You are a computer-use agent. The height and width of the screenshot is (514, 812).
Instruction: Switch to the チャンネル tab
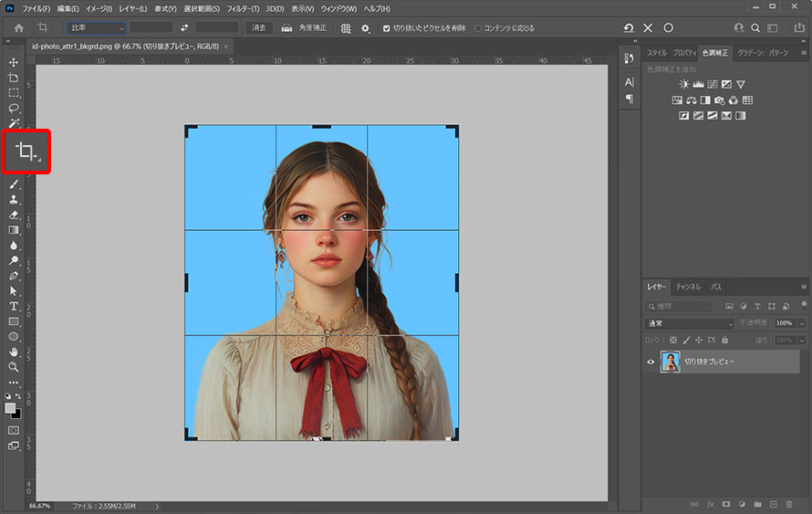(688, 287)
